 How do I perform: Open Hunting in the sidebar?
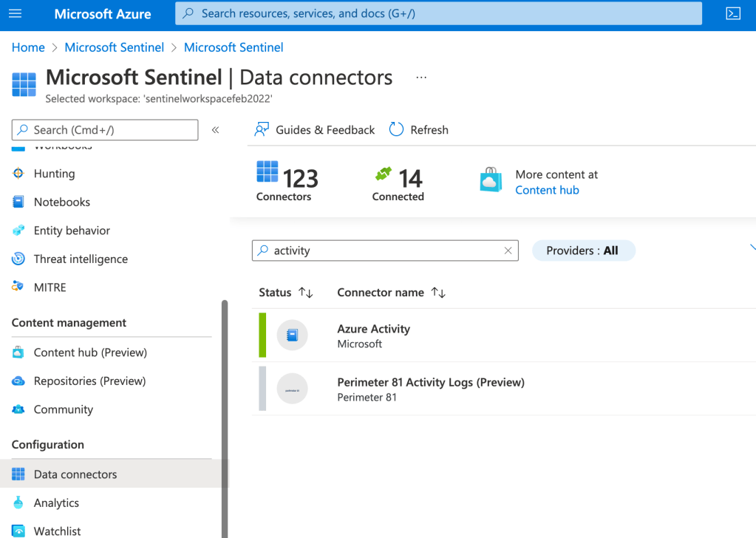[x=54, y=174]
